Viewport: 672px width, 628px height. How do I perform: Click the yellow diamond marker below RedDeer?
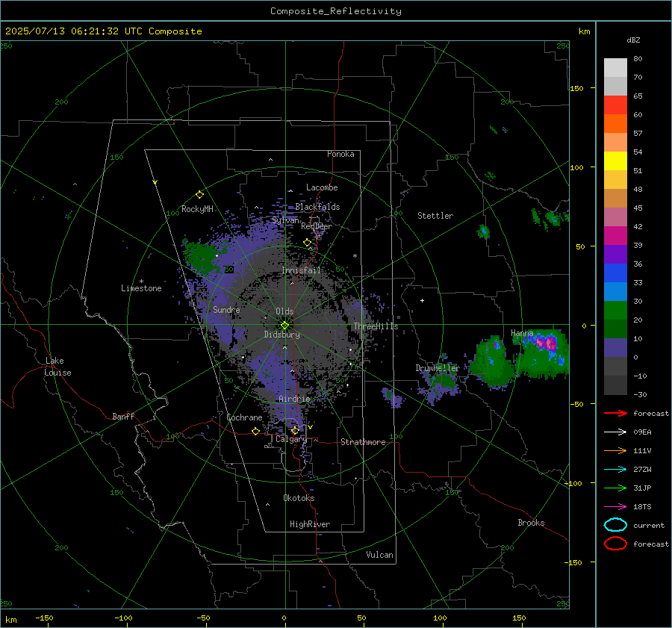(x=308, y=243)
